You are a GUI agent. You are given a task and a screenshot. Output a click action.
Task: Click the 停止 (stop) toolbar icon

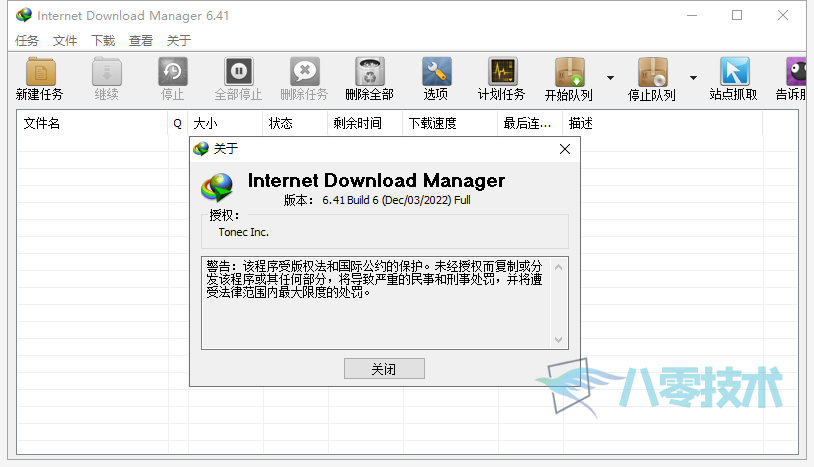click(x=172, y=72)
